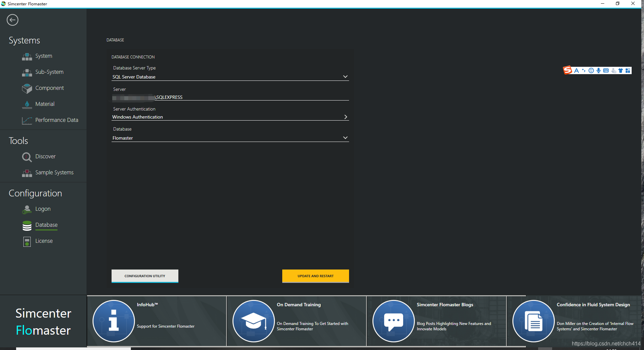
Task: Click the System icon in the sidebar
Action: [27, 56]
